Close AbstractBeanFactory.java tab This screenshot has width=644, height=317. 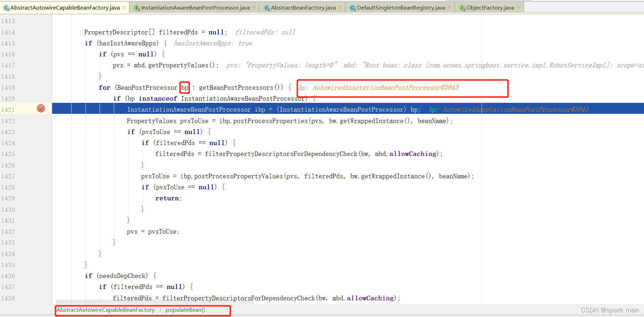coord(340,7)
